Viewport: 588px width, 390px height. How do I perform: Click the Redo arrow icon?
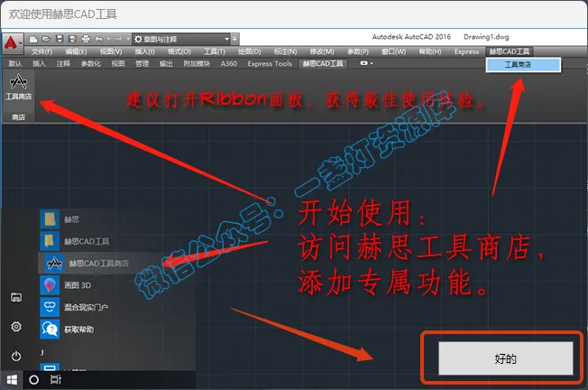coord(118,39)
